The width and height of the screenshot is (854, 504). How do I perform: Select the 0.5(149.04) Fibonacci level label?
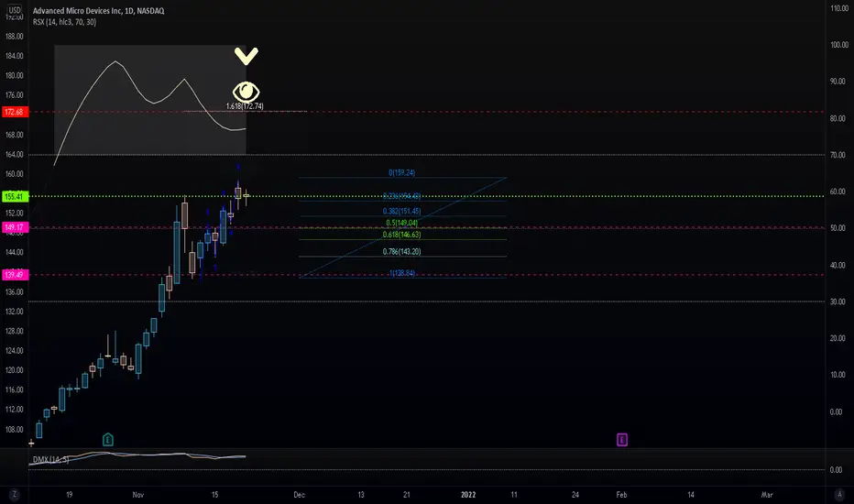click(x=402, y=223)
